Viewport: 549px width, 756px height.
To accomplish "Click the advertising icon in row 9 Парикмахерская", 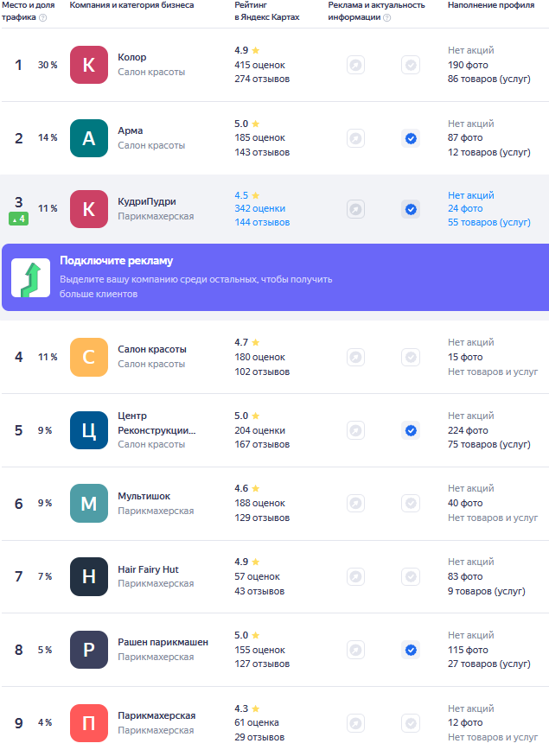I will tap(355, 723).
